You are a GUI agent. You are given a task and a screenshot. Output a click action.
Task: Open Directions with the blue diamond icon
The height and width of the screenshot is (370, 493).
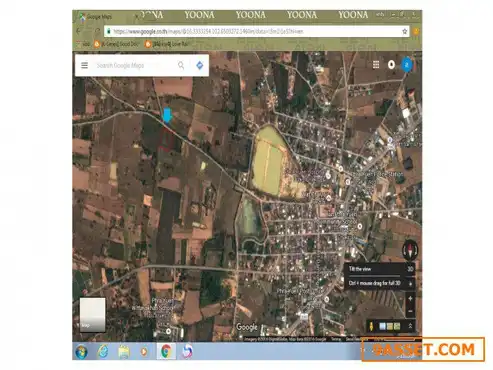point(200,65)
